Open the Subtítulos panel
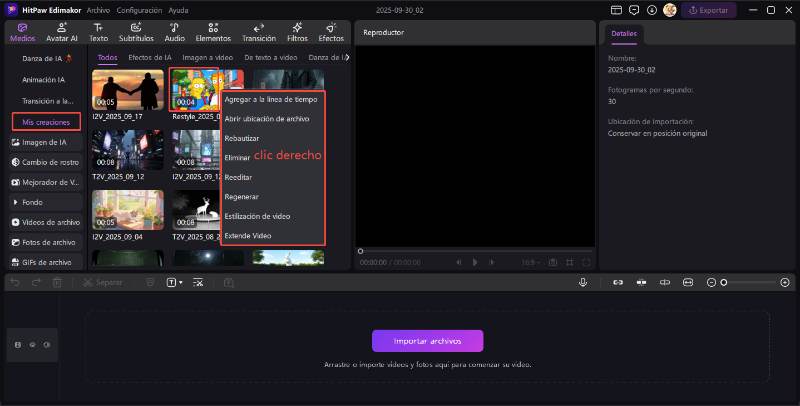800x406 pixels. [136, 31]
